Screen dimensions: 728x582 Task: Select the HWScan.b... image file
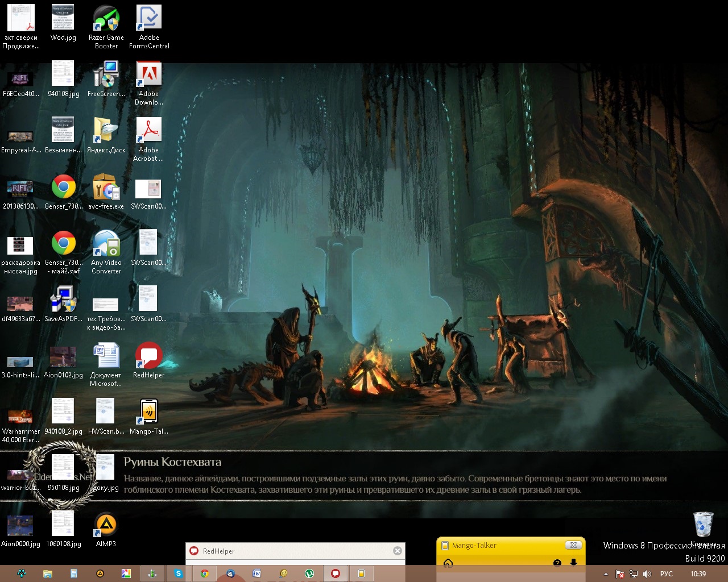pos(106,417)
